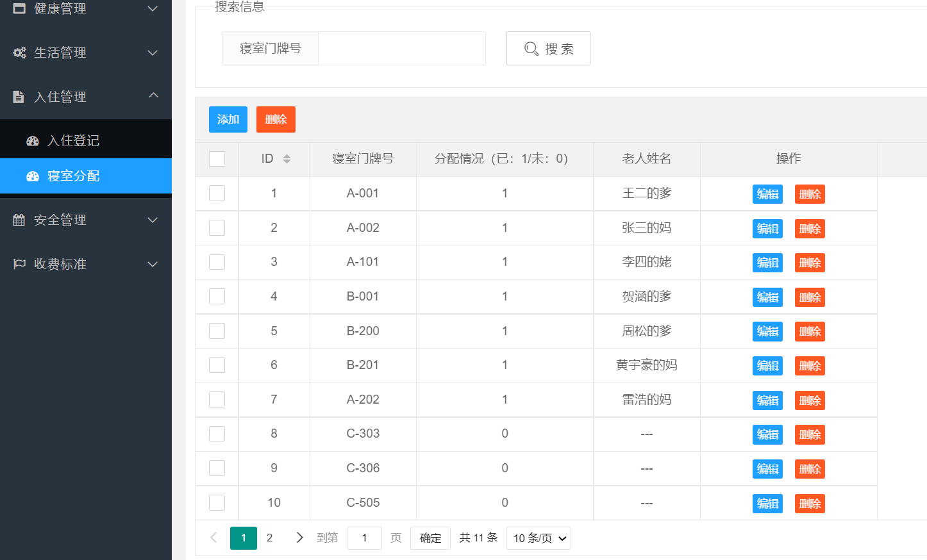
Task: Open the 生活管理 menu label
Action: point(60,53)
